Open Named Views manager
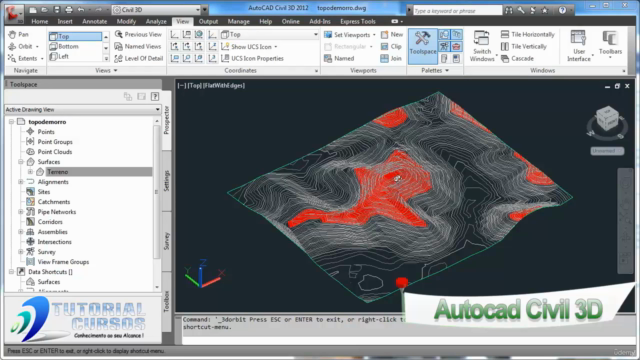This screenshot has height=360, width=640. (138, 47)
